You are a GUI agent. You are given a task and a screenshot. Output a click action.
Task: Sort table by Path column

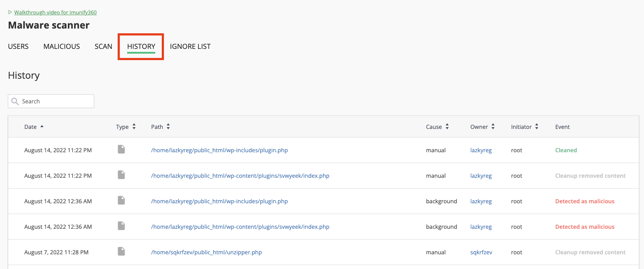coord(160,127)
